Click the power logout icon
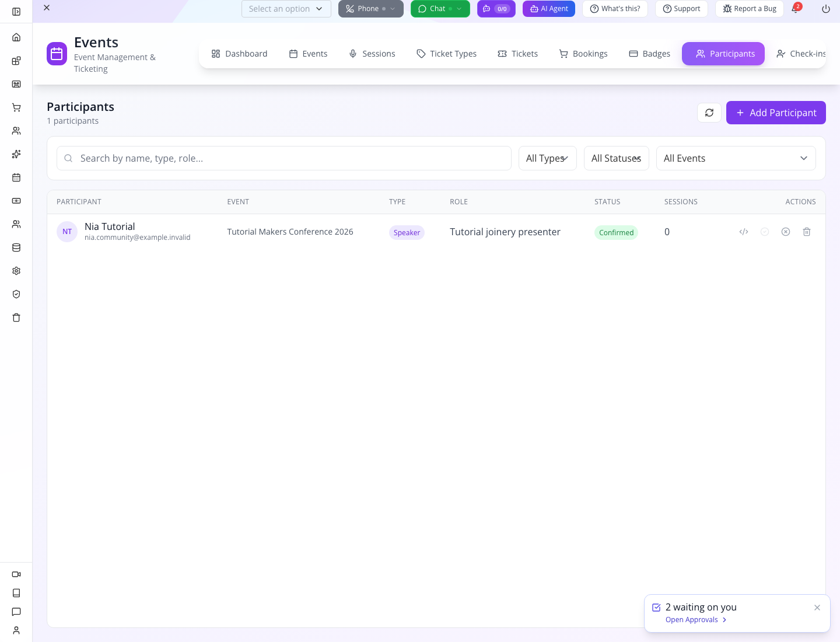Screen dimensions: 840x642 (x=826, y=9)
